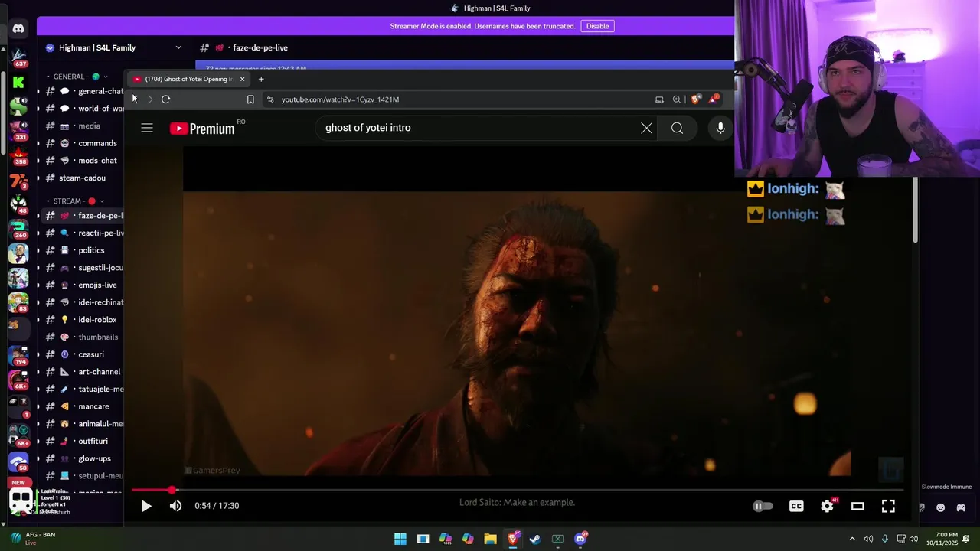Clear the YouTube search text
This screenshot has height=551, width=980.
pos(646,128)
